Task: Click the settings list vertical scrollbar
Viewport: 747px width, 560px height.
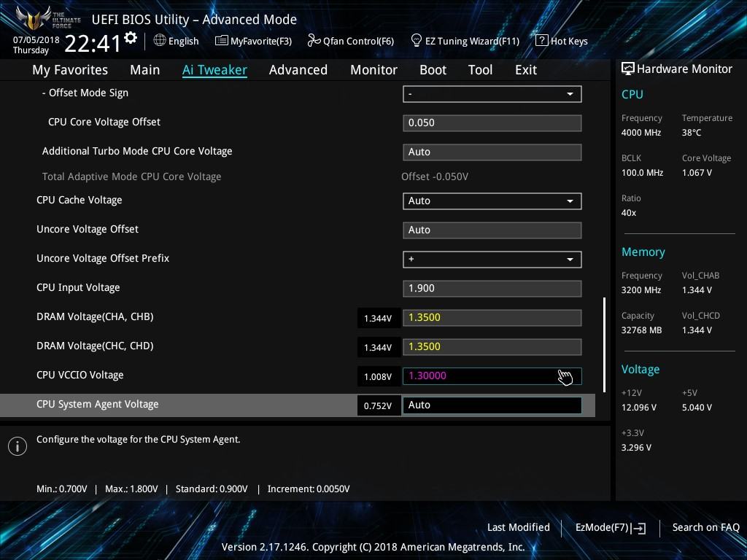Action: click(x=604, y=345)
